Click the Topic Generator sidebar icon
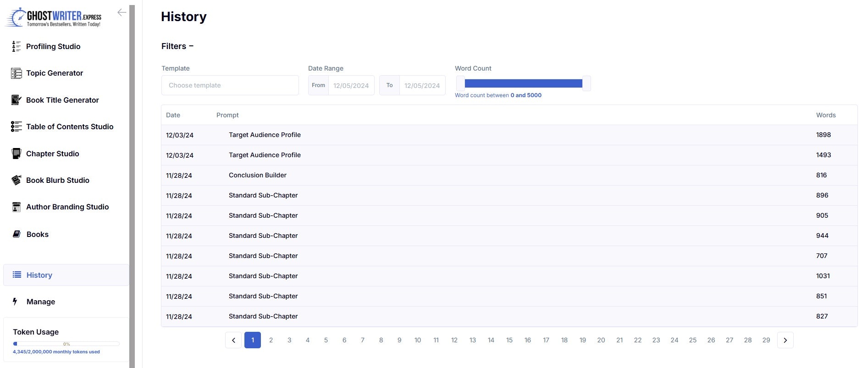 [17, 73]
